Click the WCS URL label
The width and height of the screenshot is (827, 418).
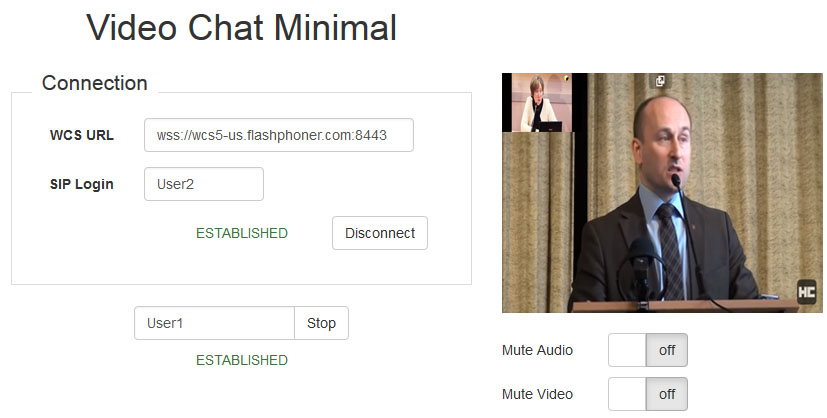[x=82, y=135]
